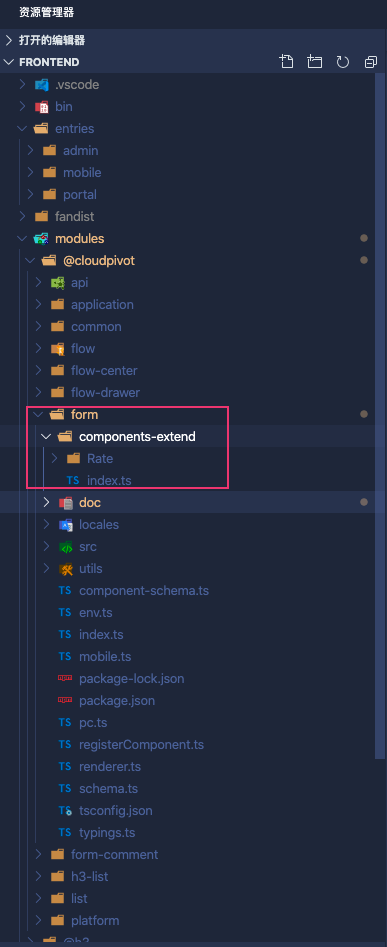Click the New File icon

(x=286, y=62)
